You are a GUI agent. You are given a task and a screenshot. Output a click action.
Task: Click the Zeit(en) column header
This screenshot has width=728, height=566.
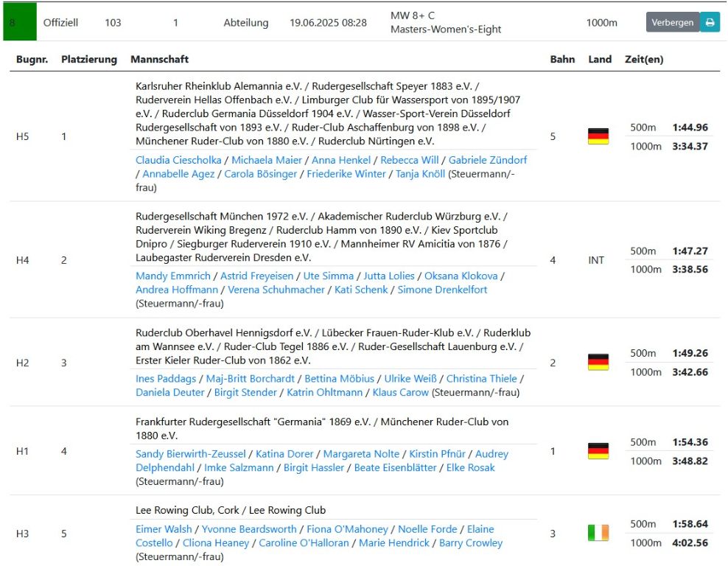tap(644, 60)
